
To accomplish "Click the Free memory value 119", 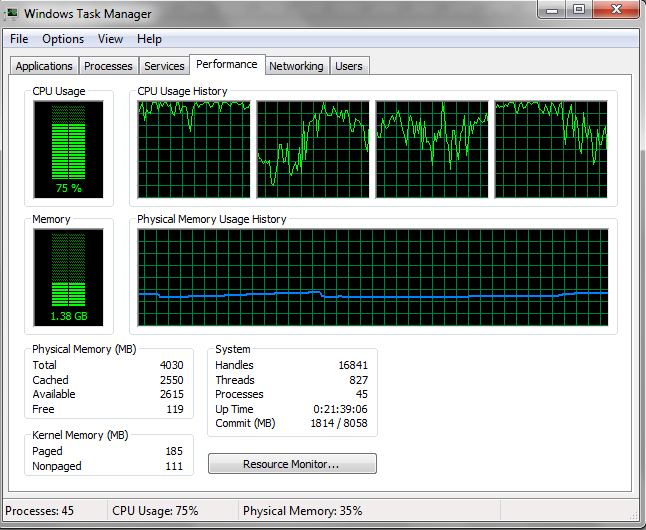I will pyautogui.click(x=175, y=409).
